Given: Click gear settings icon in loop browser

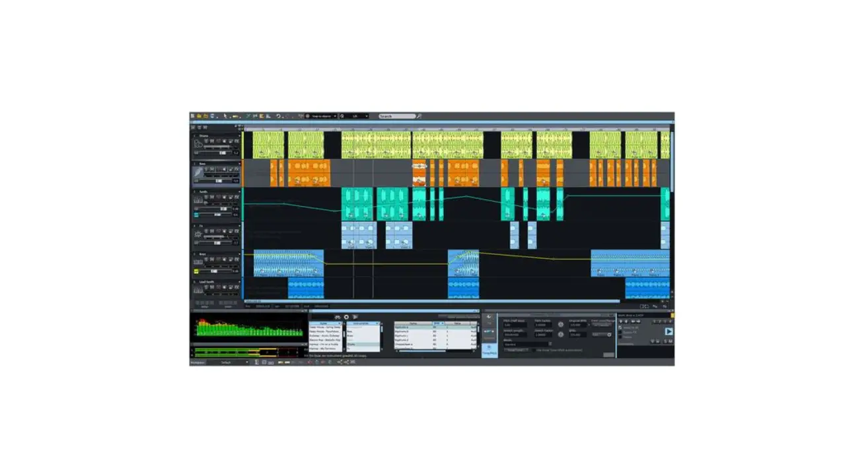Looking at the screenshot, I should pyautogui.click(x=346, y=317).
